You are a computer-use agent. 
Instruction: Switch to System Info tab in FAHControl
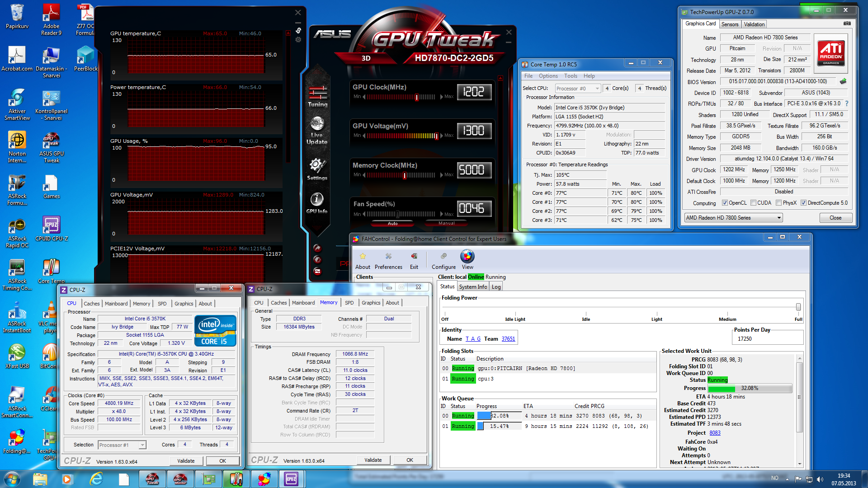tap(473, 287)
